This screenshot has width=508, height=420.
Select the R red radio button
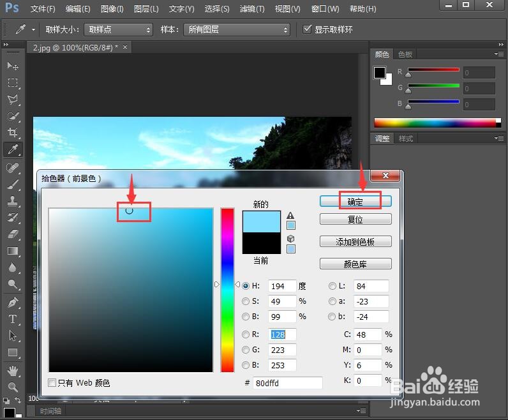(x=246, y=334)
